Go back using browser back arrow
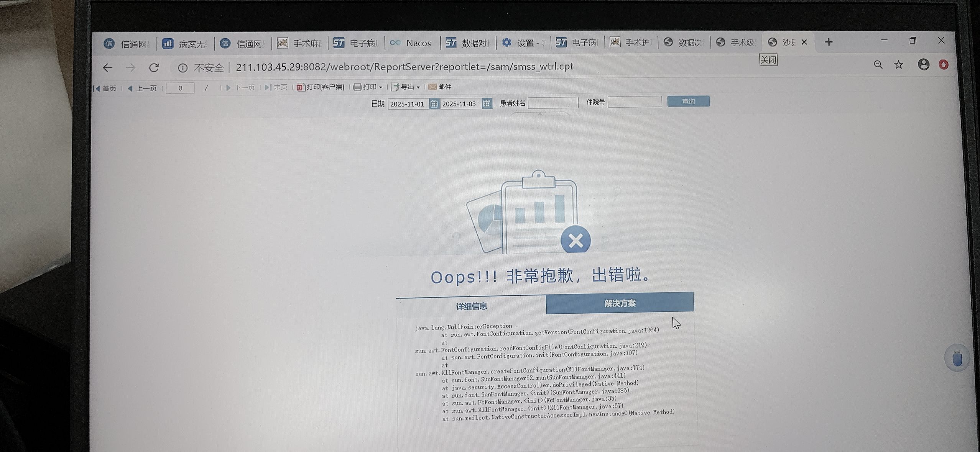This screenshot has width=980, height=452. click(108, 68)
